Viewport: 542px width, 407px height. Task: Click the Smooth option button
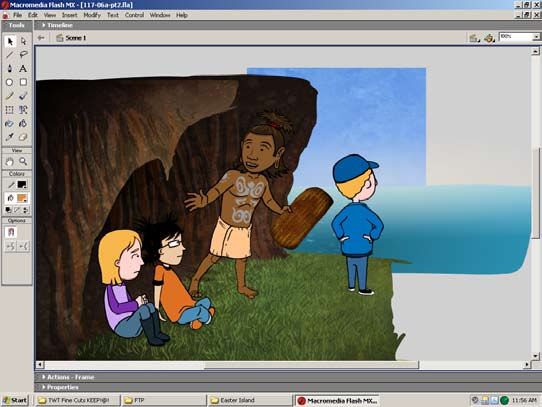tap(11, 246)
